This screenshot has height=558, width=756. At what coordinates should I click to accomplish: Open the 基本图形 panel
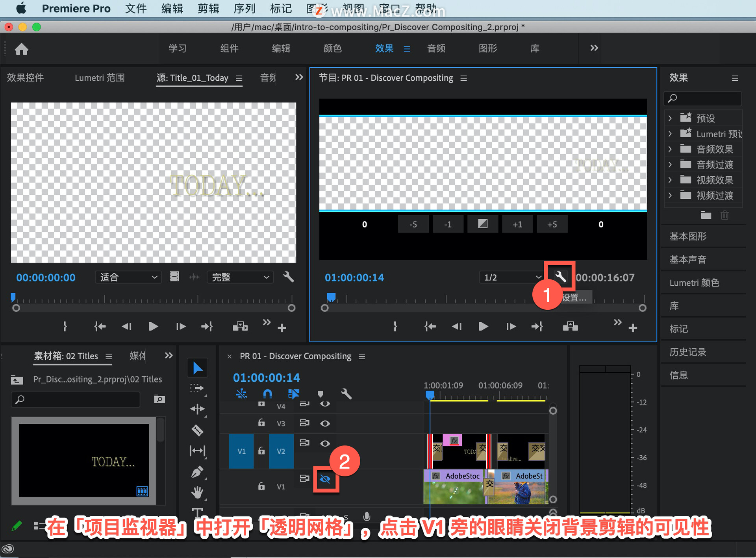click(x=688, y=236)
